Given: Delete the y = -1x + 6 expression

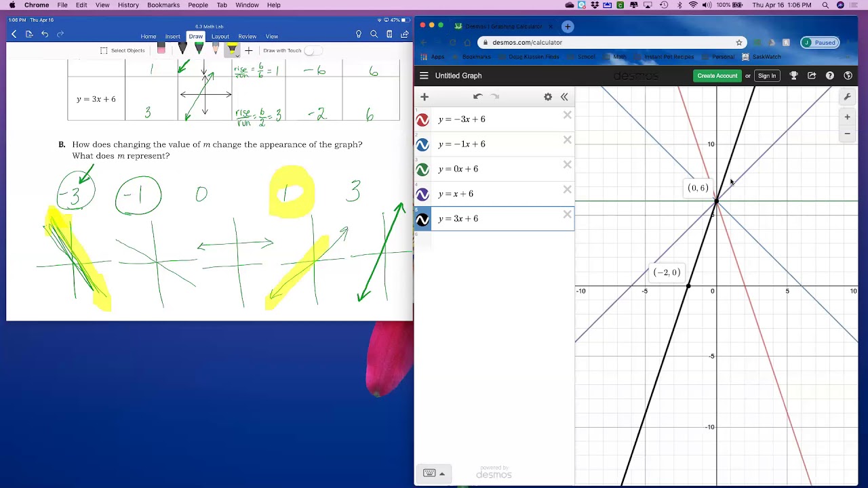Looking at the screenshot, I should pyautogui.click(x=567, y=140).
